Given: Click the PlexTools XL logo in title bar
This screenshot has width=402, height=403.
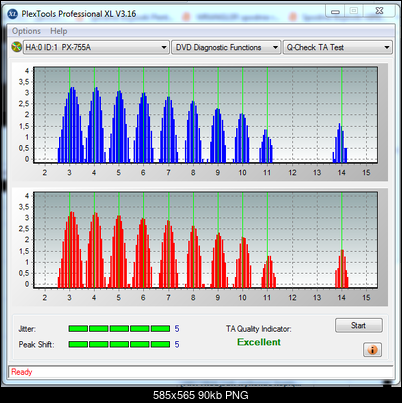Looking at the screenshot, I should click(12, 14).
